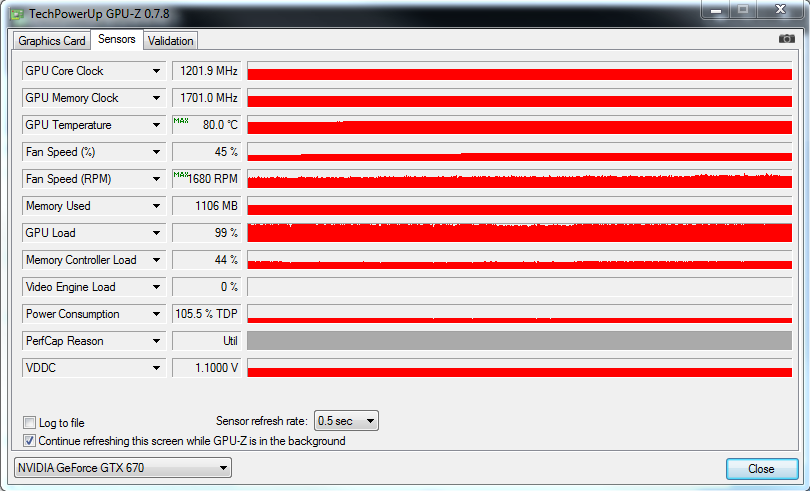Click the 1680 RPM fan reading

pos(207,179)
